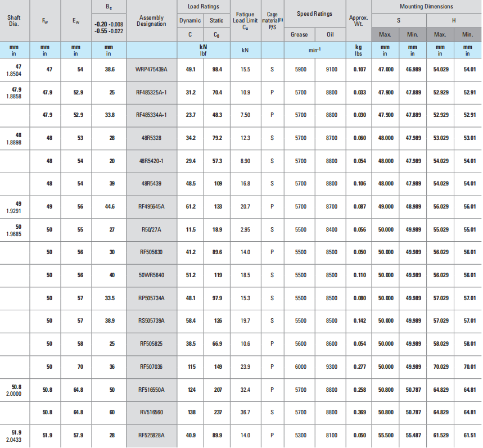483x448 pixels.
Task: Select the RF495645A assembly row label
Action: (x=151, y=206)
